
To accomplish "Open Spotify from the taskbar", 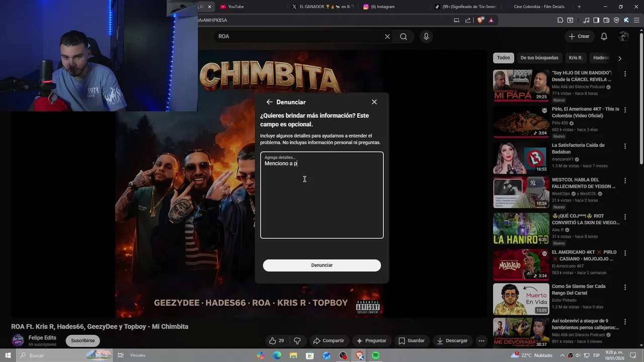I will pyautogui.click(x=375, y=355).
